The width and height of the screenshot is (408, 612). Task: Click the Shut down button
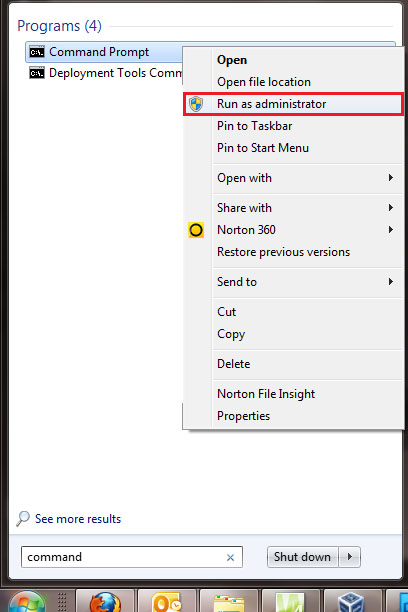pos(303,557)
